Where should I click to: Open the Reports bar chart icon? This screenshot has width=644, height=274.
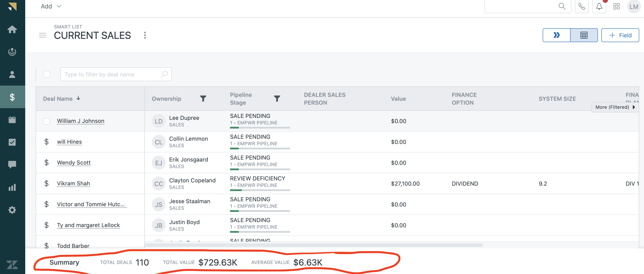point(12,187)
